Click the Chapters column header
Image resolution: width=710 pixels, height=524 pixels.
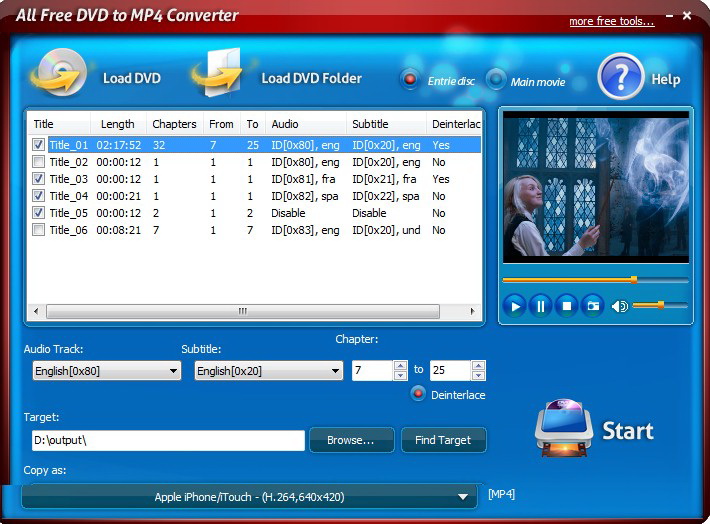coord(175,124)
